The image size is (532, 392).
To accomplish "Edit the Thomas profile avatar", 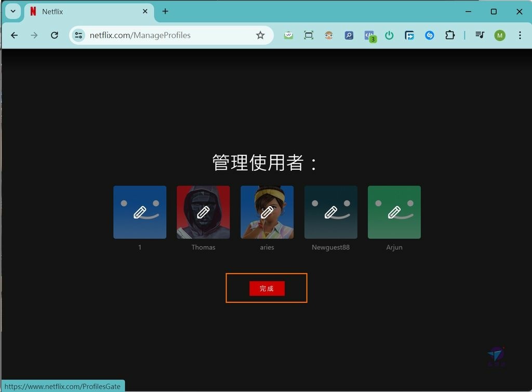I will pos(203,212).
